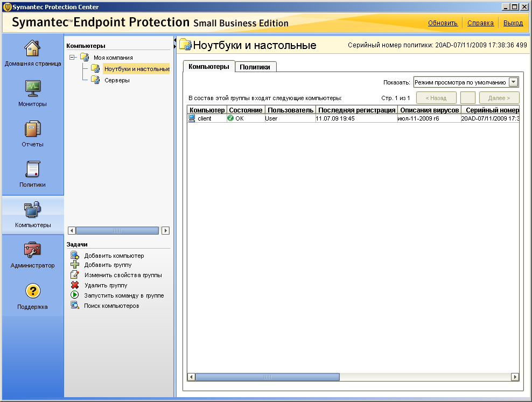Open the Политики policies section
532x402 pixels.
tap(33, 170)
